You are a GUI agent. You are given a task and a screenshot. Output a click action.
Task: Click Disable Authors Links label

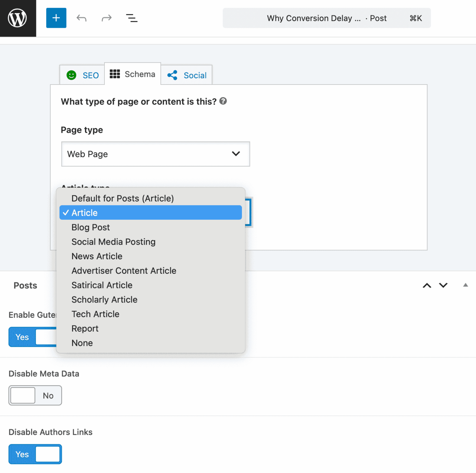pyautogui.click(x=51, y=432)
